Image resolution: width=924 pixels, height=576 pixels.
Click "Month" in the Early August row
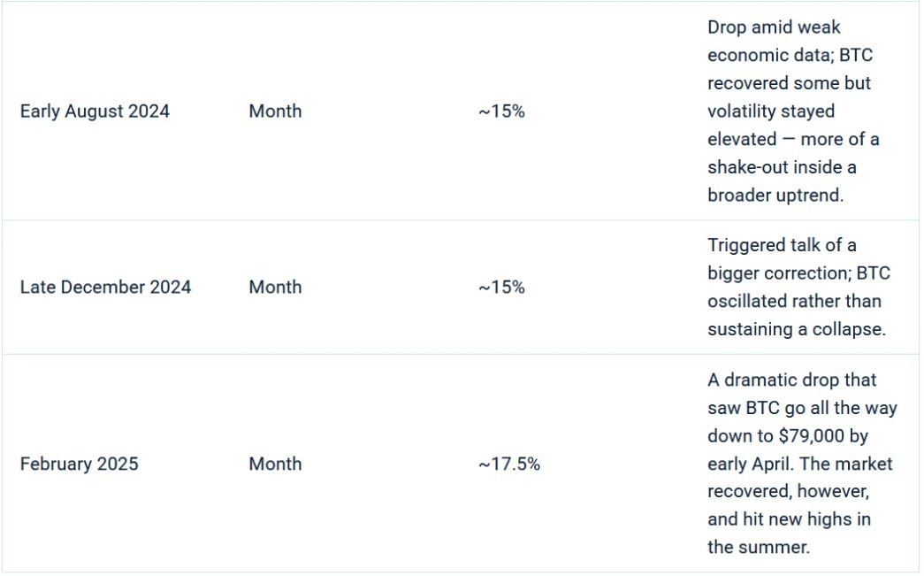(x=275, y=111)
